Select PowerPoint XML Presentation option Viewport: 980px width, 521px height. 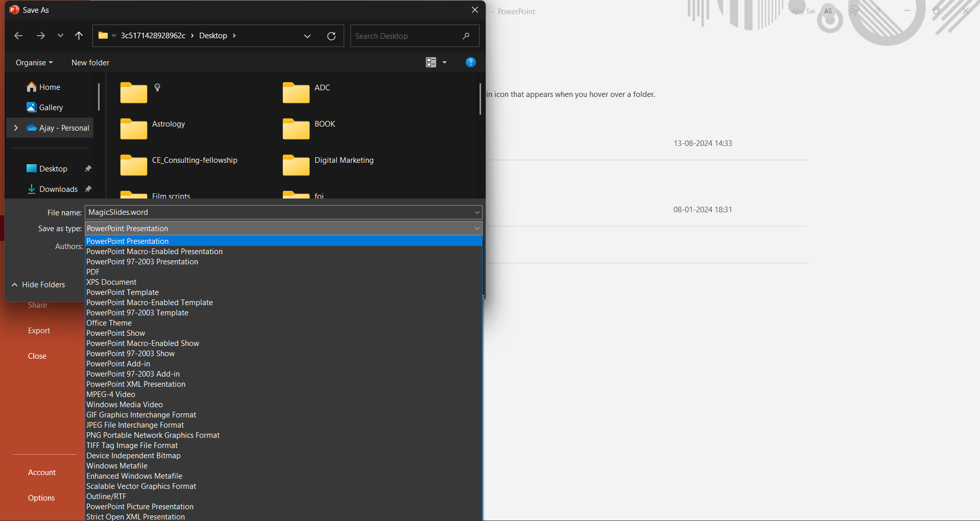(x=283, y=384)
